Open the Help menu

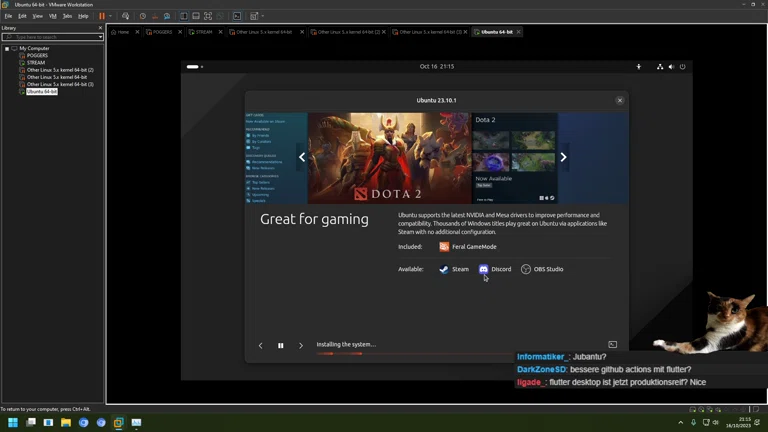click(x=83, y=16)
